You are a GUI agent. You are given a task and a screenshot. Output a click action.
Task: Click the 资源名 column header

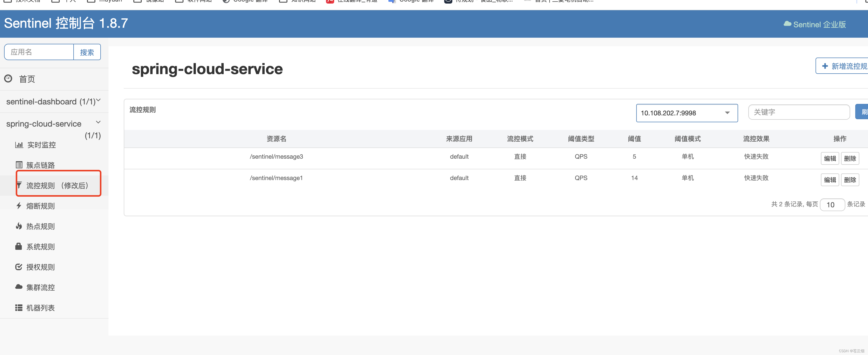click(x=276, y=139)
